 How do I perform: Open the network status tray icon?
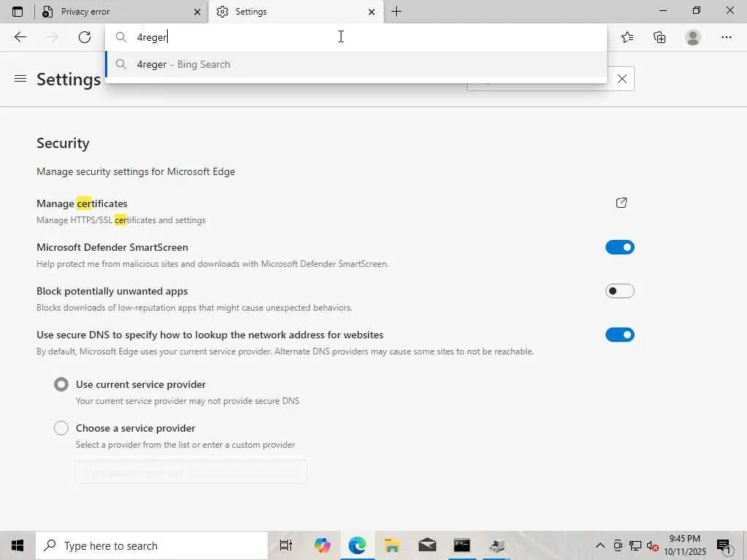[635, 545]
